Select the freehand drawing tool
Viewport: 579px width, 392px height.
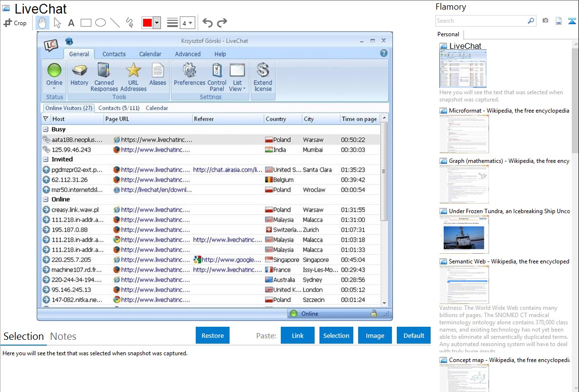click(x=130, y=23)
